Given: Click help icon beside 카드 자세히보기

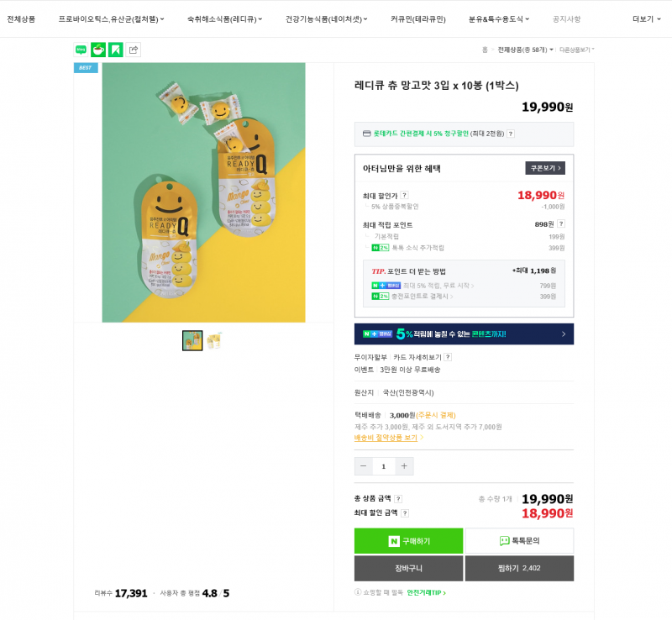Looking at the screenshot, I should [x=448, y=357].
